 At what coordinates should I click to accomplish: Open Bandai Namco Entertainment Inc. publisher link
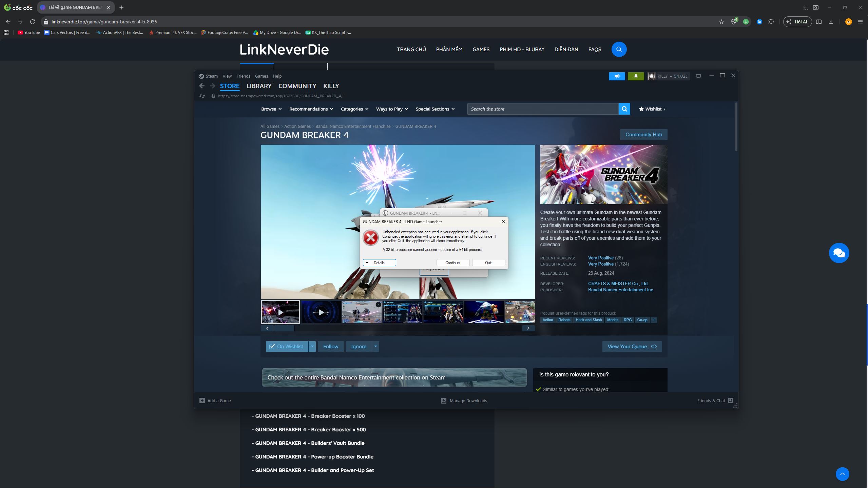pos(621,290)
